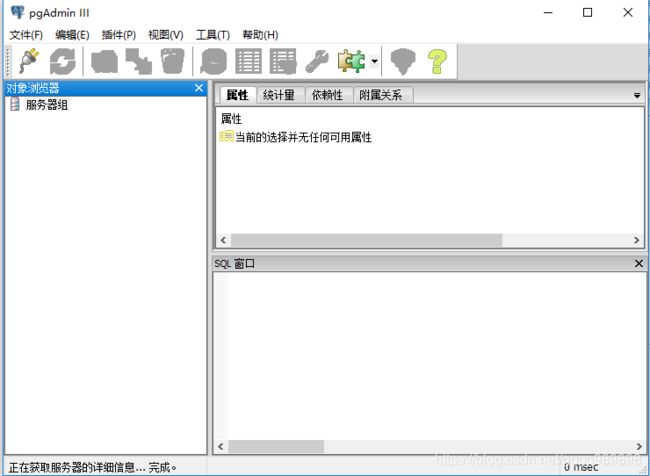650x476 pixels.
Task: Open the 视图(V) menu
Action: pos(166,35)
